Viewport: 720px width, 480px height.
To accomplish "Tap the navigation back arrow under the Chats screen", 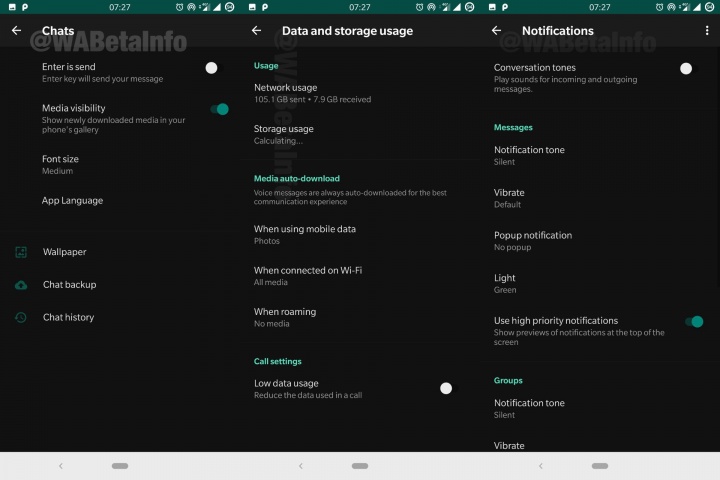I will (61, 466).
